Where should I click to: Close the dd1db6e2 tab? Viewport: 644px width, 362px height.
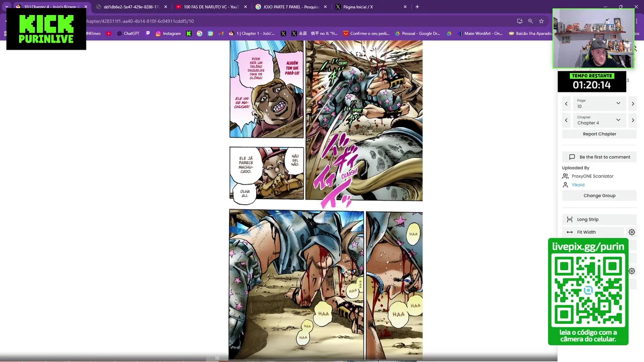tap(166, 7)
